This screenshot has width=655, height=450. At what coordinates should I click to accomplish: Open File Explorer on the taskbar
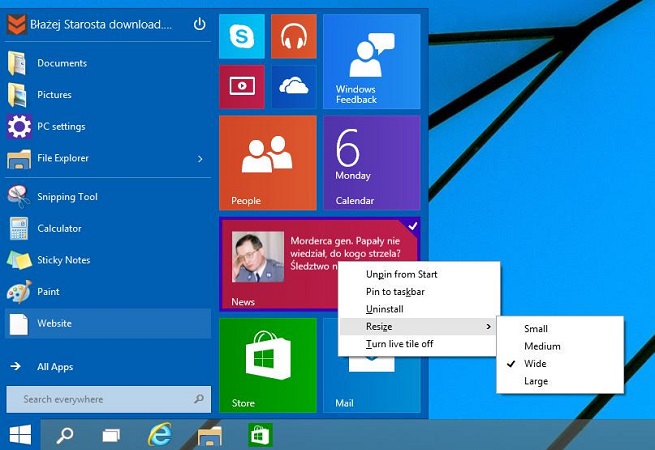(210, 435)
